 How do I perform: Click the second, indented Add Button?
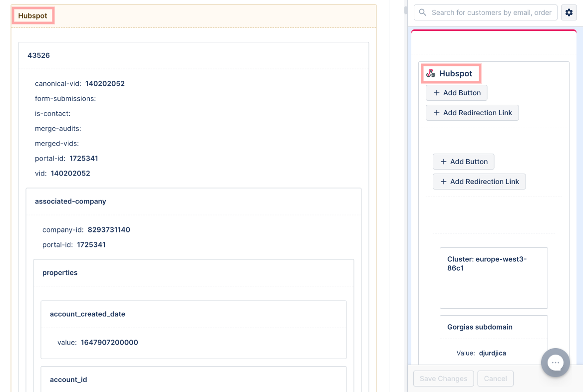pyautogui.click(x=463, y=162)
